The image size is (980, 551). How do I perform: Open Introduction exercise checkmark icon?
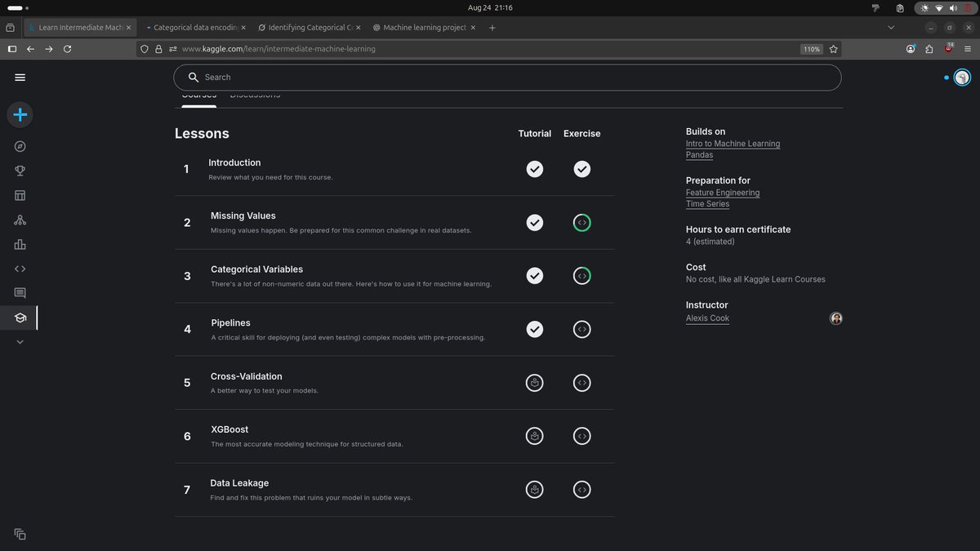[581, 169]
